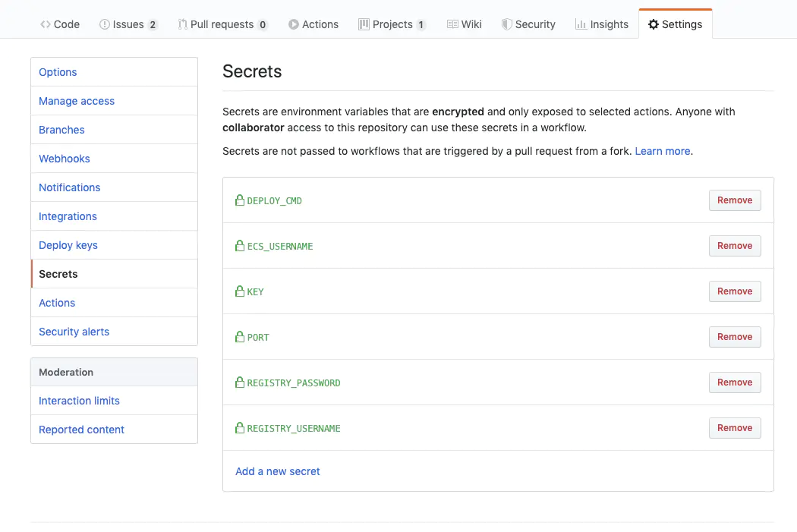The width and height of the screenshot is (797, 532).
Task: Open Webhooks in the settings sidebar
Action: (65, 159)
